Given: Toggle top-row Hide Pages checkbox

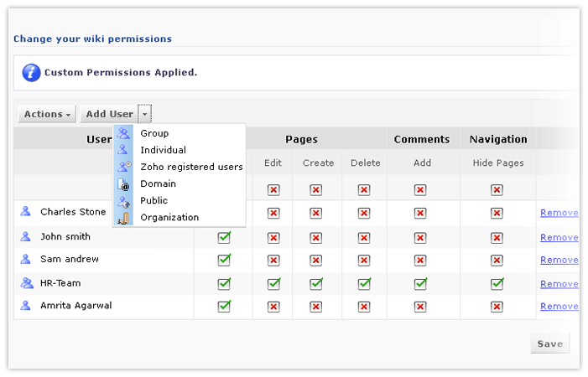Looking at the screenshot, I should [x=497, y=190].
